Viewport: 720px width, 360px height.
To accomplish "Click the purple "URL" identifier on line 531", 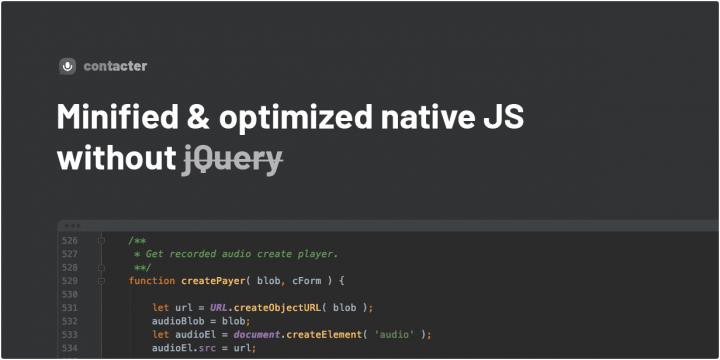I will (219, 308).
